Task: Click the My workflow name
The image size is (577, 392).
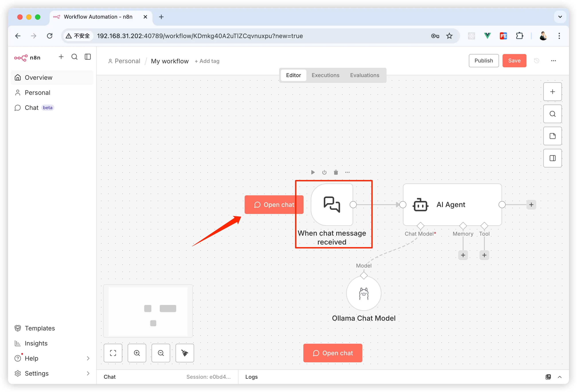Action: tap(170, 61)
